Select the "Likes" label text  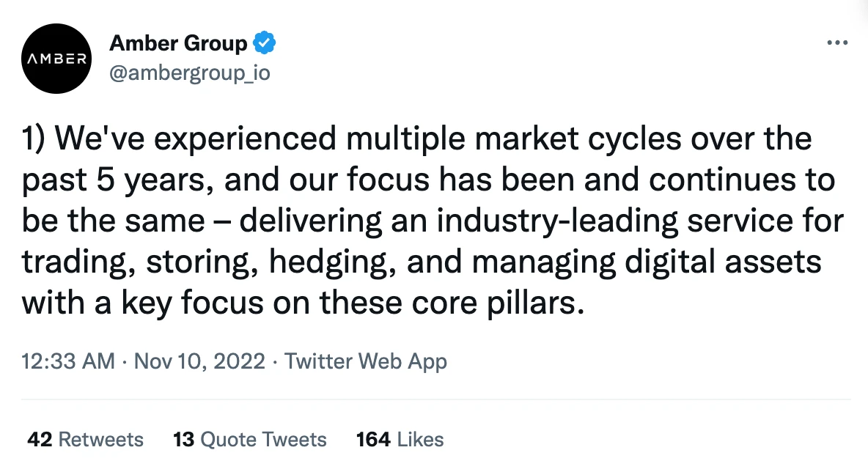pos(421,439)
